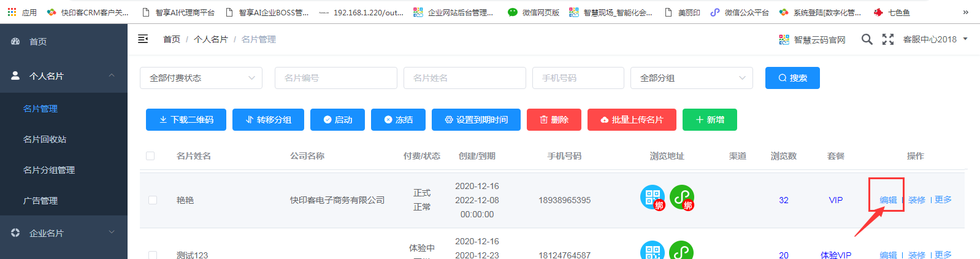
Task: Toggle fullscreen mode icon in header
Action: tap(887, 39)
